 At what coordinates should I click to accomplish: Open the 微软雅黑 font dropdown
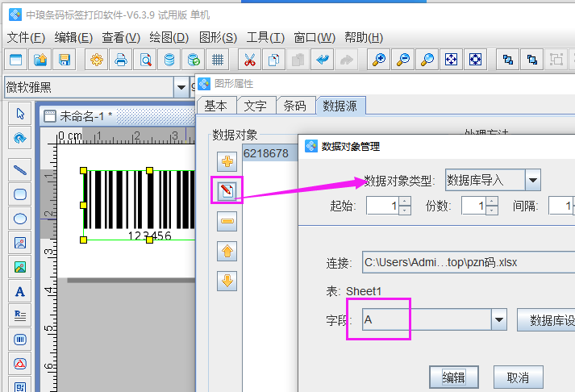click(181, 87)
